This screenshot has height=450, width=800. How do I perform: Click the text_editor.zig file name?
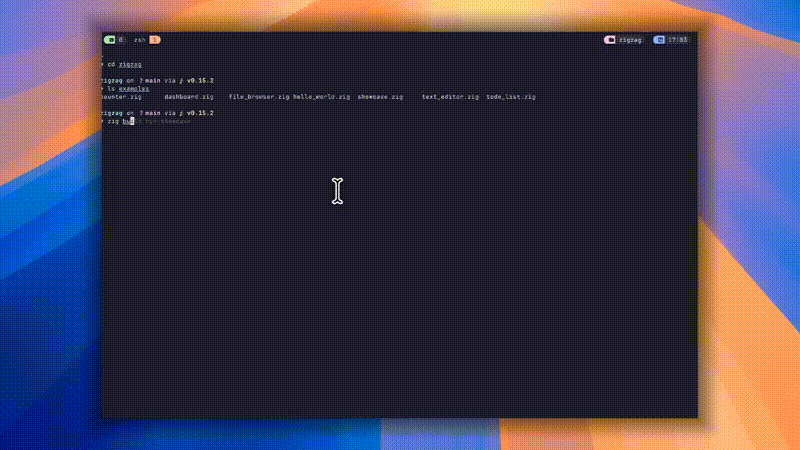[450, 97]
